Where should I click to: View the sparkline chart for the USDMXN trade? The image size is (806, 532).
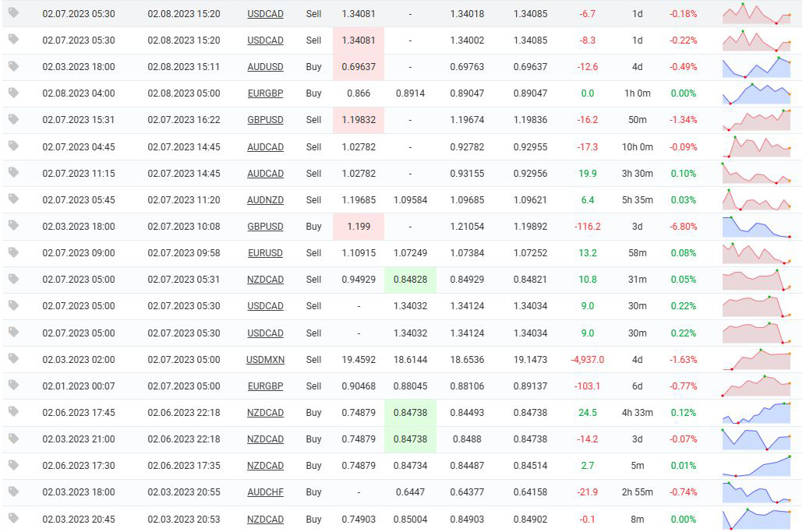(x=756, y=359)
